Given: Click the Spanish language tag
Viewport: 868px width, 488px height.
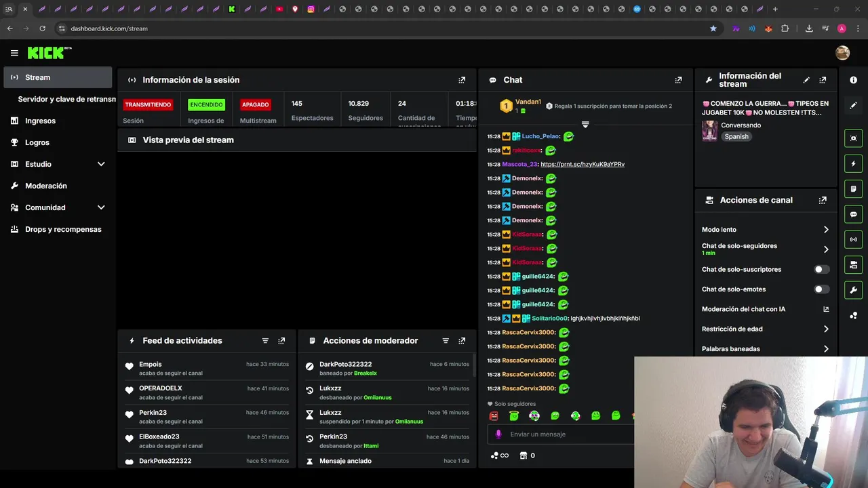Looking at the screenshot, I should [x=736, y=136].
